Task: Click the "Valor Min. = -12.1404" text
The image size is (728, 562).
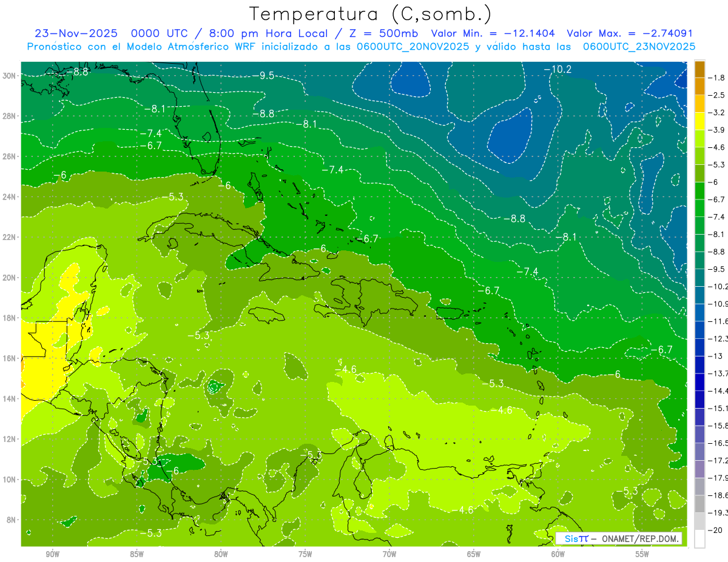Action: pos(493,33)
